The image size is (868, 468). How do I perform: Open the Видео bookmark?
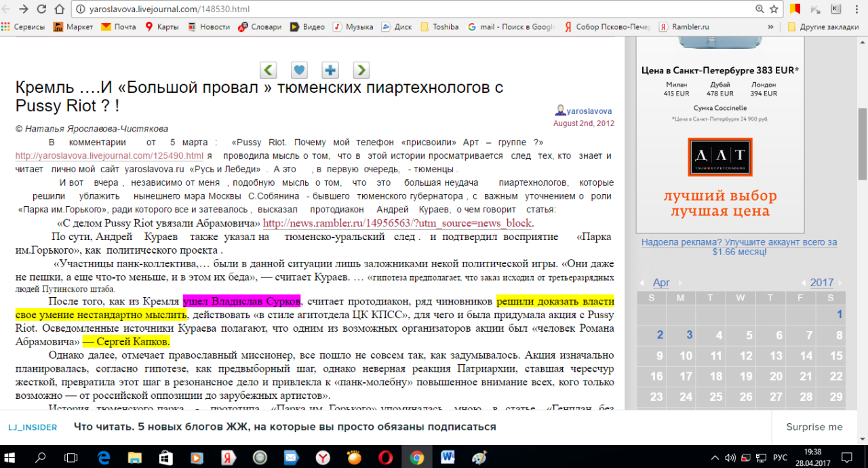pos(307,27)
